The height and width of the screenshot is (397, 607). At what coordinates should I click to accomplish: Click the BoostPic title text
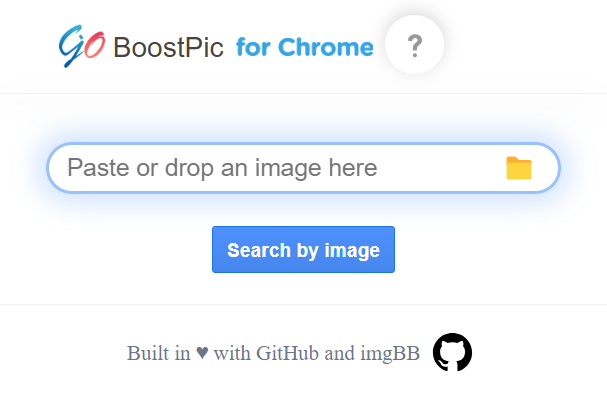168,48
